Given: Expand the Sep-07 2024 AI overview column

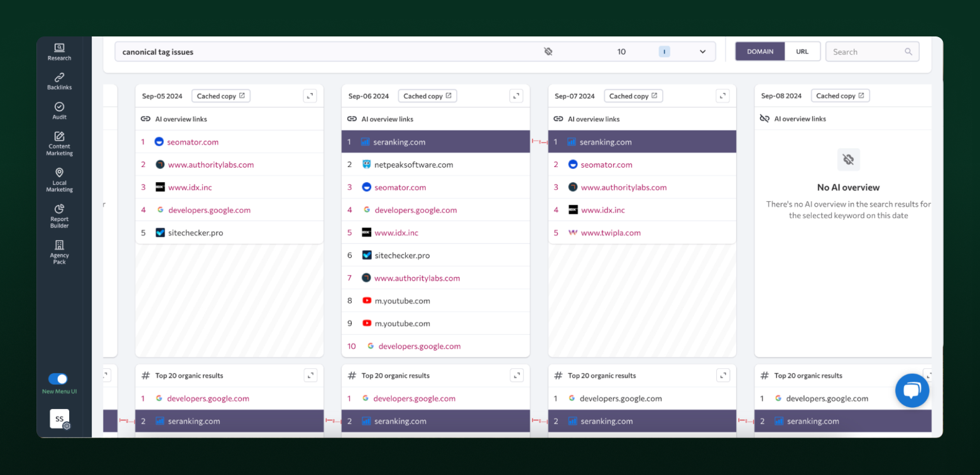Looking at the screenshot, I should point(723,96).
